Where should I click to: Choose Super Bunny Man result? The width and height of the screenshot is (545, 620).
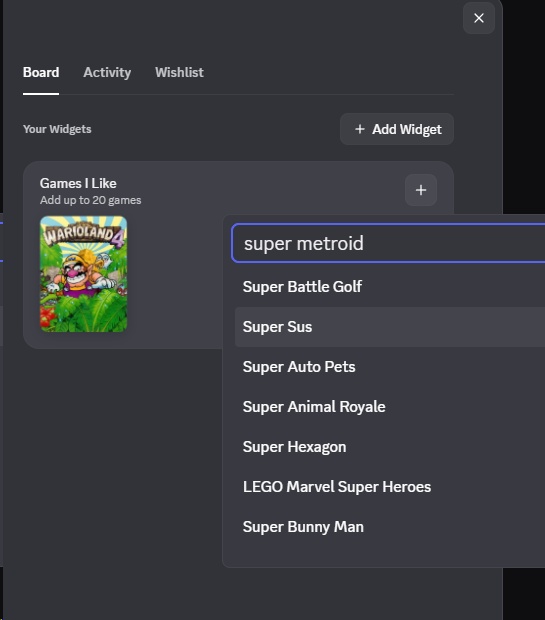coord(390,527)
